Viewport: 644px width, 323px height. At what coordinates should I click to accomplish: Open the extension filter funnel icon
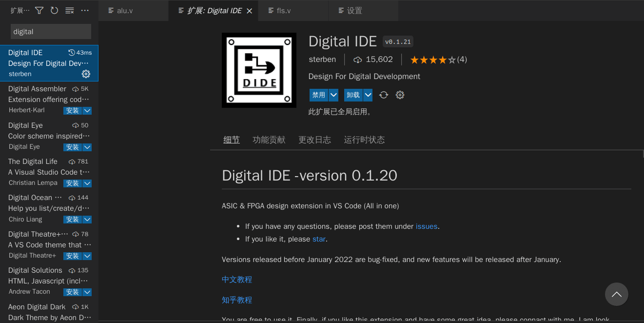point(39,10)
